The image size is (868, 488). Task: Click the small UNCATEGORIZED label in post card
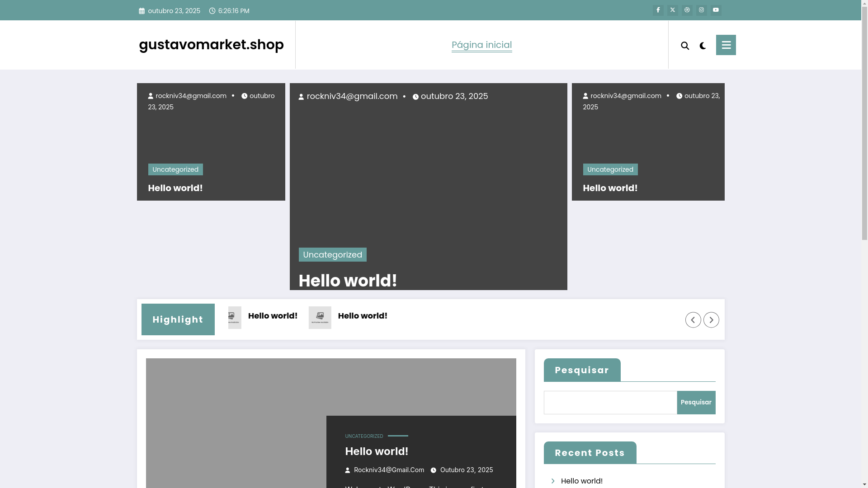click(x=364, y=436)
